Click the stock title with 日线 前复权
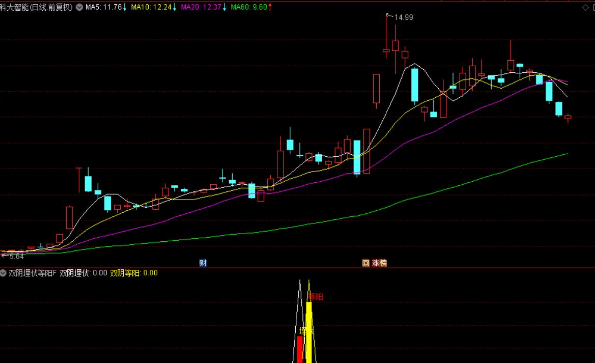Screen dimensions: 595x363 click(x=36, y=7)
